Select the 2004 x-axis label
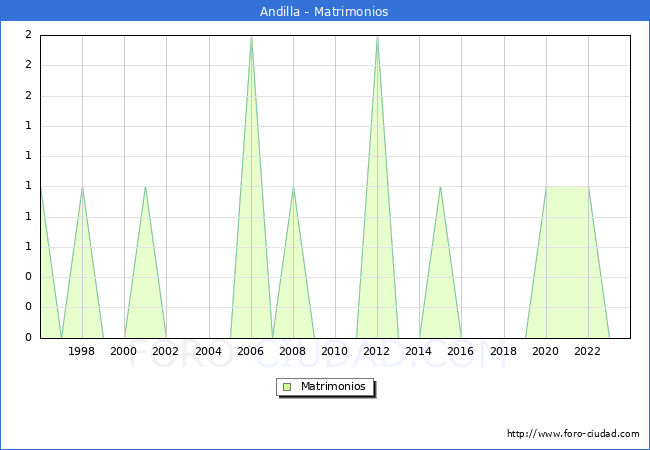This screenshot has height=450, width=650. (208, 351)
